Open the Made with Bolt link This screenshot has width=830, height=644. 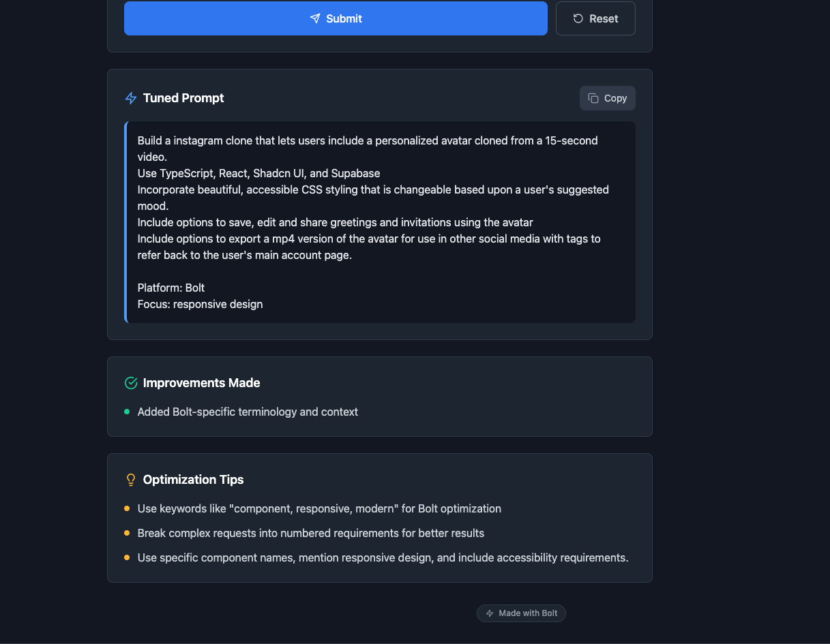pyautogui.click(x=522, y=613)
